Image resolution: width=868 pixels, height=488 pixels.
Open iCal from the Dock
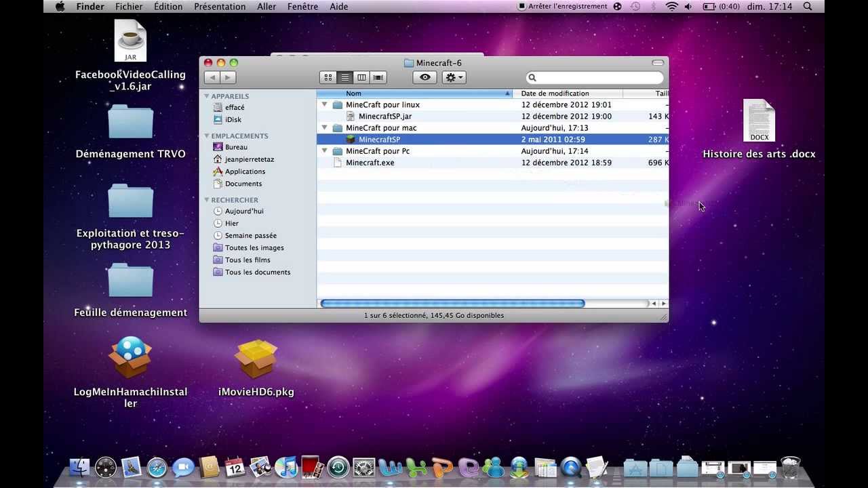[x=235, y=467]
